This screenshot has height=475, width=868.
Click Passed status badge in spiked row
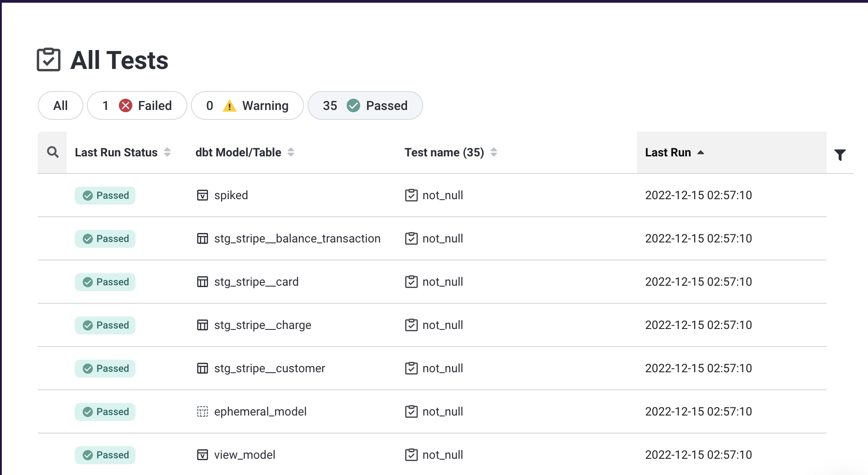(105, 196)
